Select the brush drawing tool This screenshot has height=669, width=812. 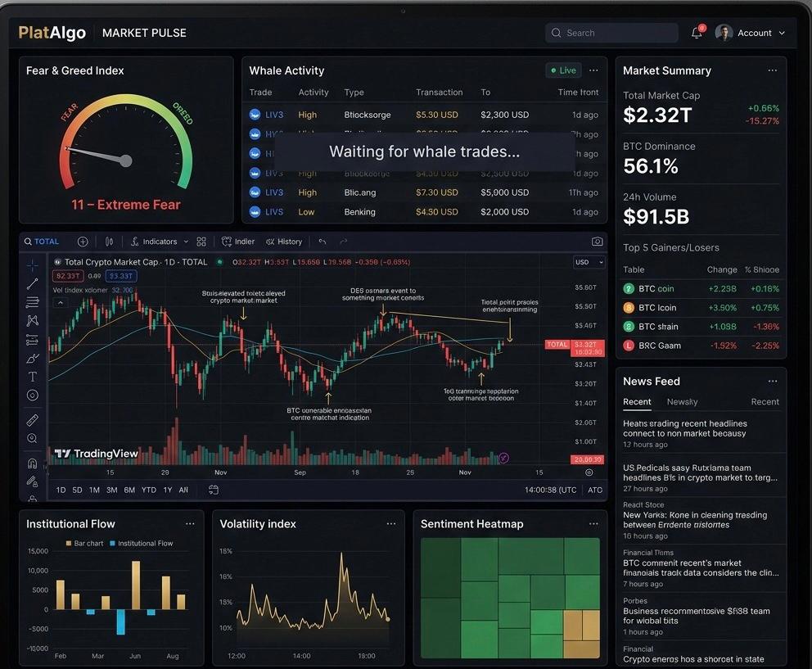(x=32, y=358)
